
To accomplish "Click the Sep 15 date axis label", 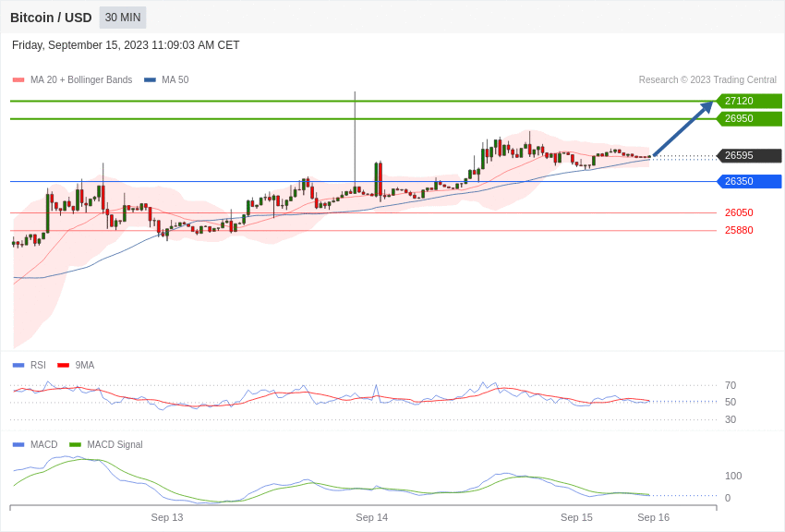I will (576, 517).
